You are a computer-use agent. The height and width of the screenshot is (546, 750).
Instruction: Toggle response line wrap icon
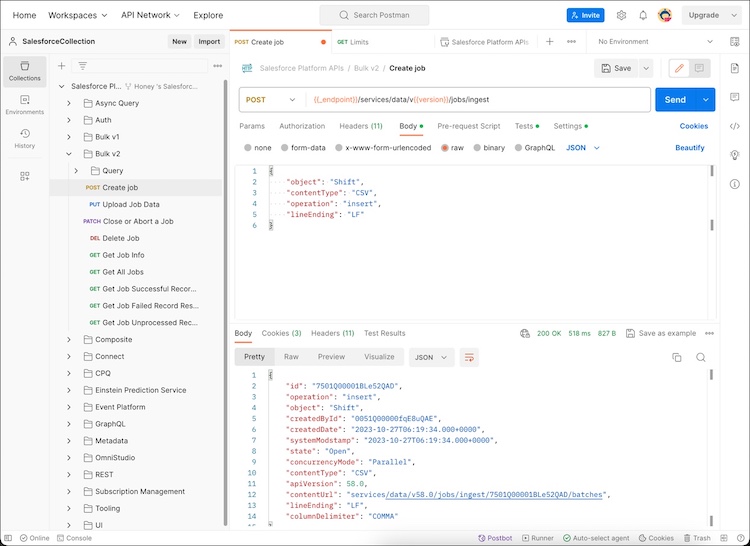click(x=469, y=357)
